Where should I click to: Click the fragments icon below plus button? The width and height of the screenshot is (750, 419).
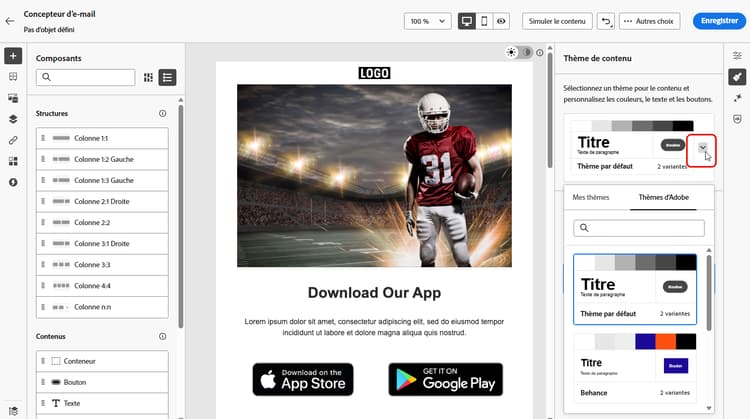click(13, 77)
